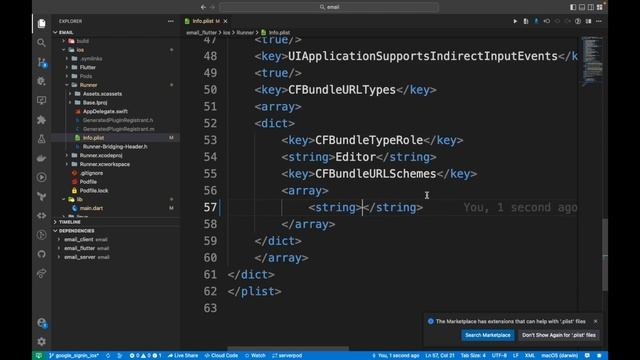Open main.dart file
This screenshot has width=640, height=360.
coord(91,208)
